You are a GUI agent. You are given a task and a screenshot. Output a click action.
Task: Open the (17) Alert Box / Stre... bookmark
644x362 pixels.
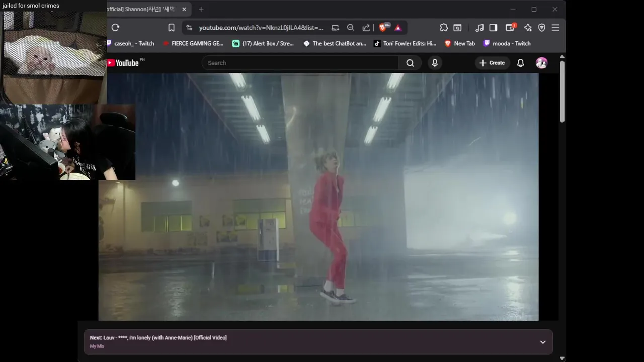[263, 44]
